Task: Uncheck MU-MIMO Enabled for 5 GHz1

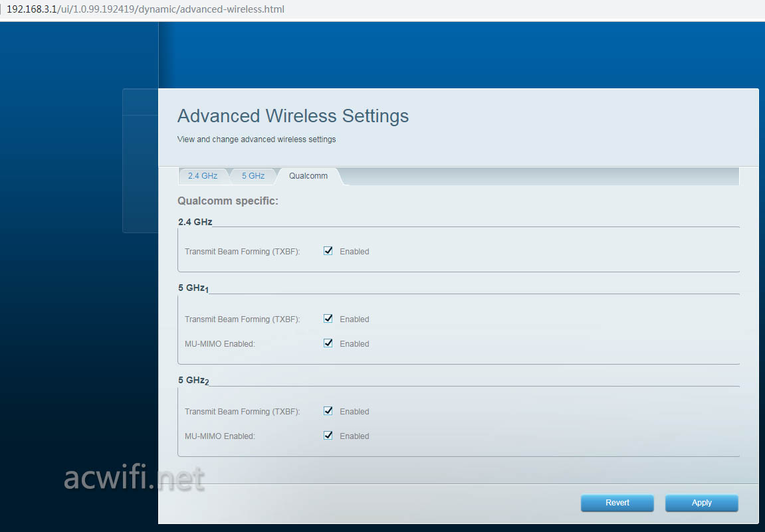Action: (x=328, y=343)
